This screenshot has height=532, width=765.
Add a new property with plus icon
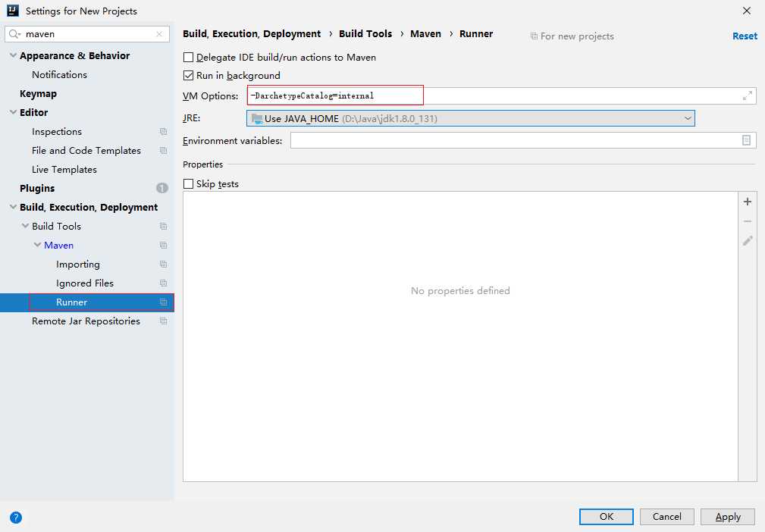[748, 202]
